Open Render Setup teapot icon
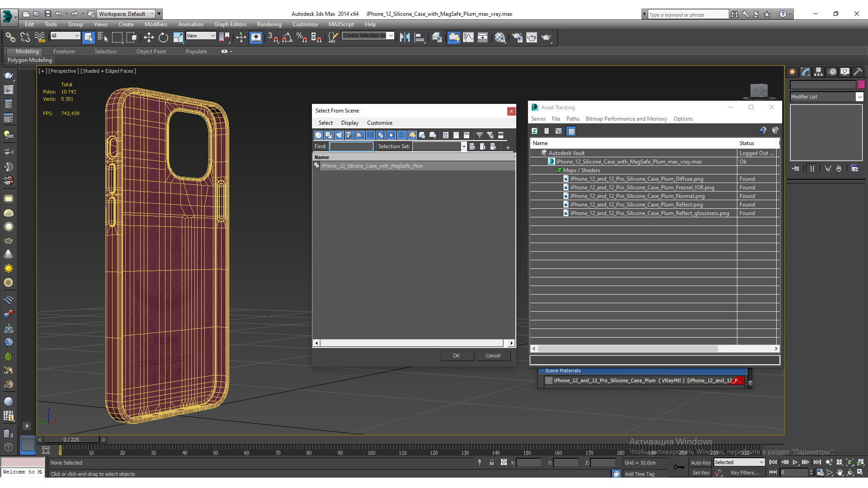 (x=517, y=38)
